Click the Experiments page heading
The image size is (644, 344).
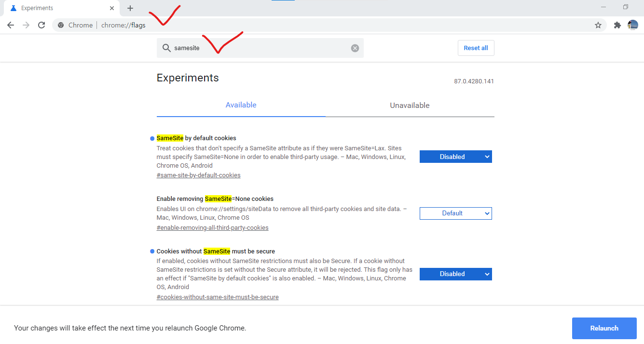coord(188,78)
